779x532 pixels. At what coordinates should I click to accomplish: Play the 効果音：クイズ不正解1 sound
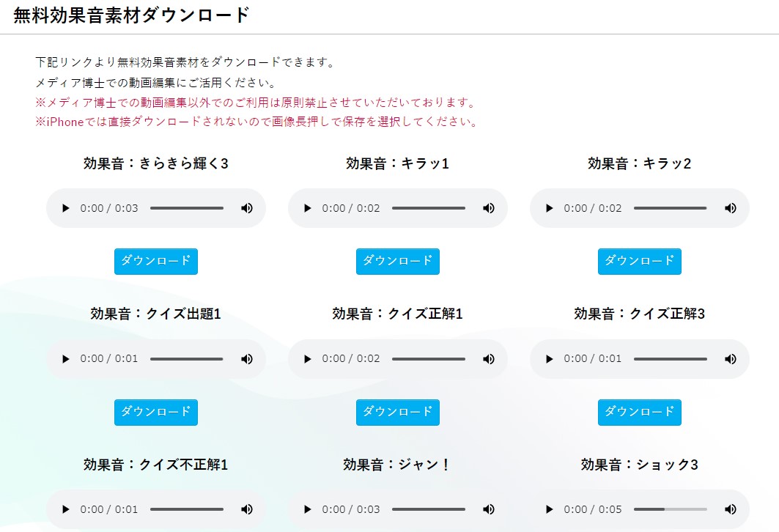tap(65, 509)
